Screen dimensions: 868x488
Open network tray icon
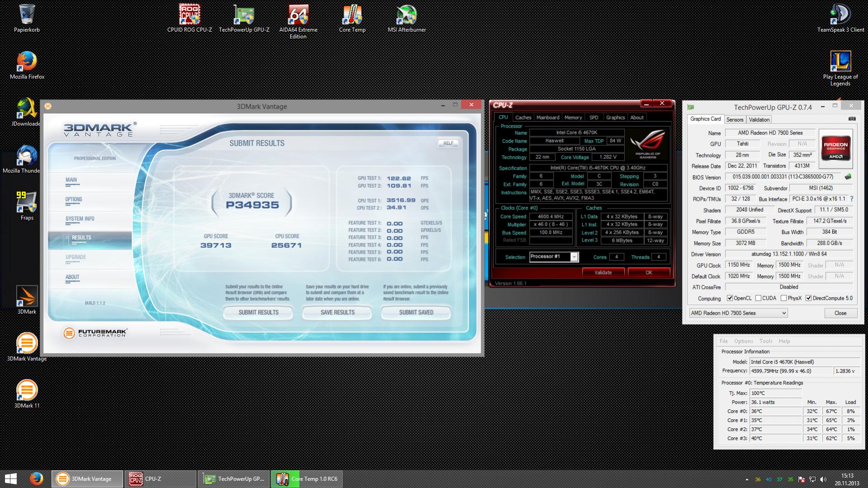click(x=812, y=479)
